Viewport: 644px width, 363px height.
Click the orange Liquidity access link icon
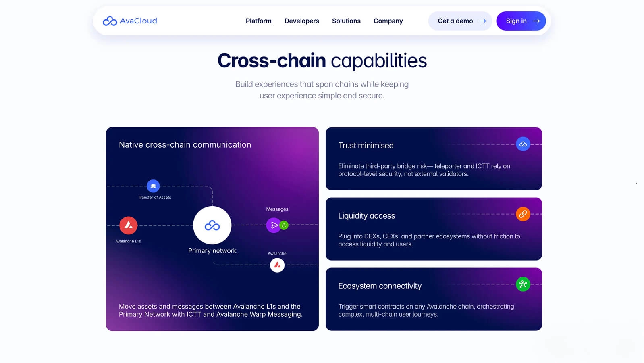(523, 214)
